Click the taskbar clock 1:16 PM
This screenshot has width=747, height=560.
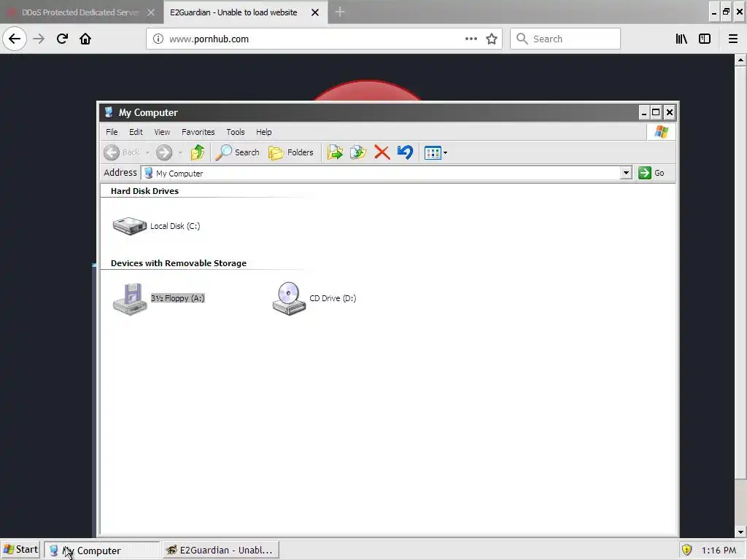click(x=719, y=550)
